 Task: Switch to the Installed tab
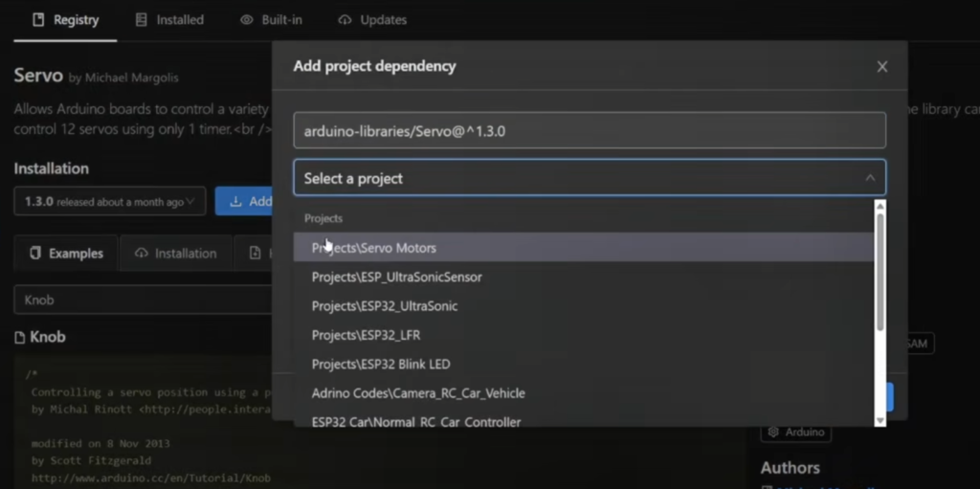169,20
